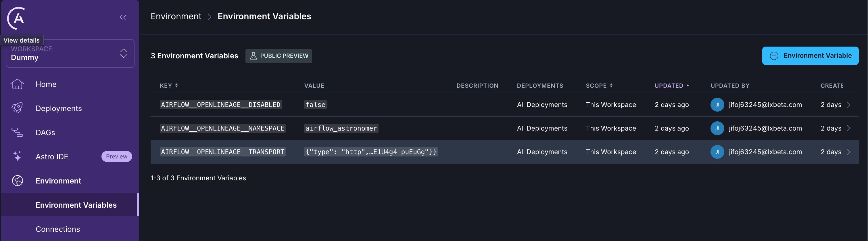
Task: Expand NAMESPACE row with right chevron
Action: [848, 129]
